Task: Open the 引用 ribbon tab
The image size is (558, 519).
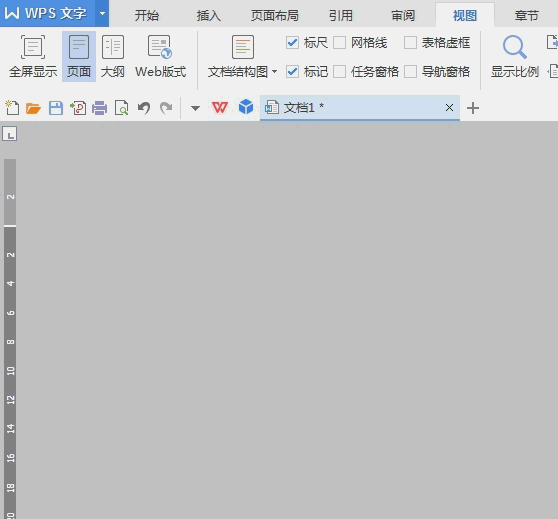Action: 341,15
